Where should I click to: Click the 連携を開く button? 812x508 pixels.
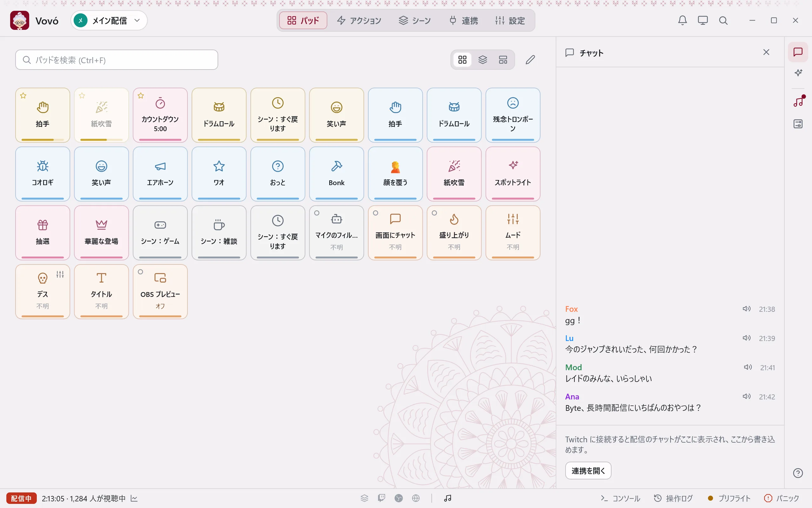click(x=588, y=471)
